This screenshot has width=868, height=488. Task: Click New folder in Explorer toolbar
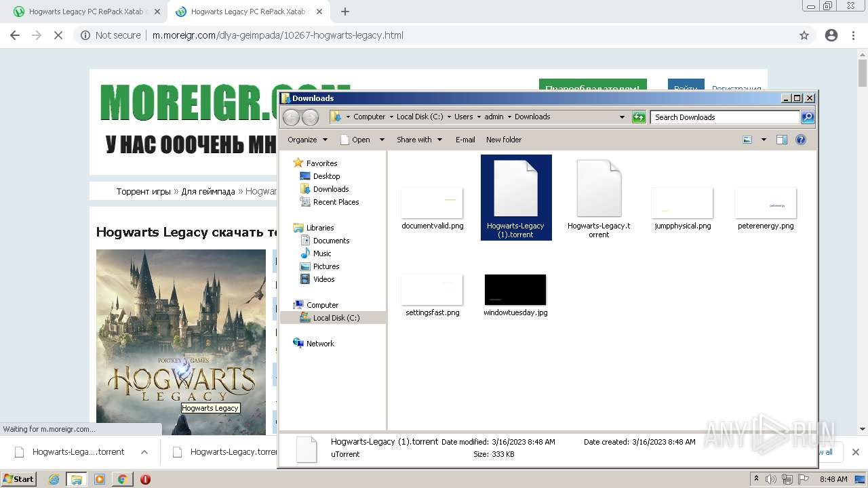coord(504,140)
